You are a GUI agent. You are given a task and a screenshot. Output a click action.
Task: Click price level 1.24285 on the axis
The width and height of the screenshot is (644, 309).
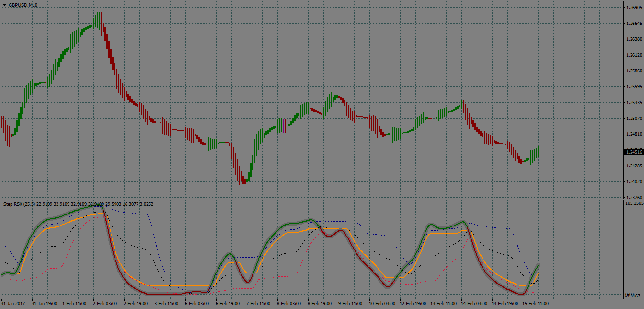634,166
